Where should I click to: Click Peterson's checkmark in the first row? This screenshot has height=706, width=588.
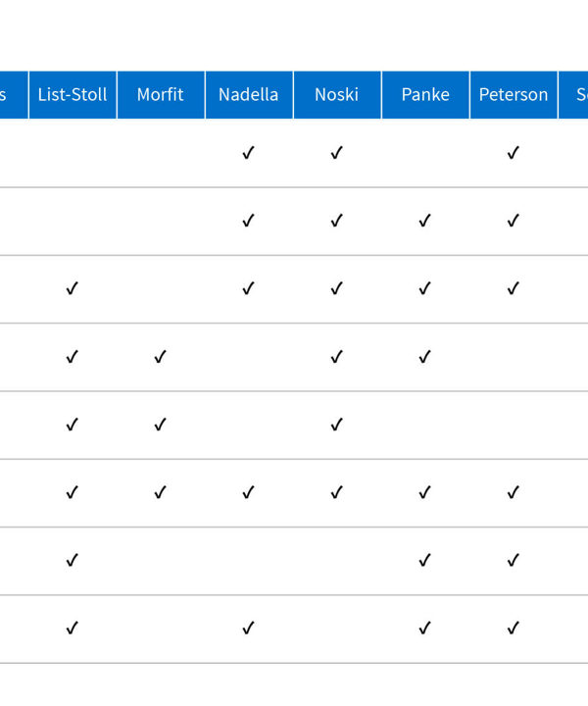514,153
